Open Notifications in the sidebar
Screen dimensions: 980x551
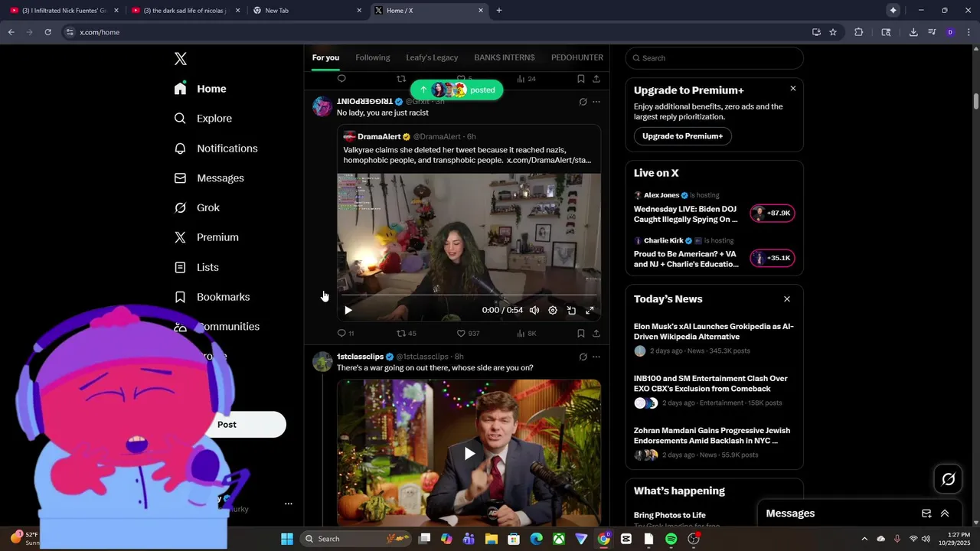pyautogui.click(x=216, y=148)
